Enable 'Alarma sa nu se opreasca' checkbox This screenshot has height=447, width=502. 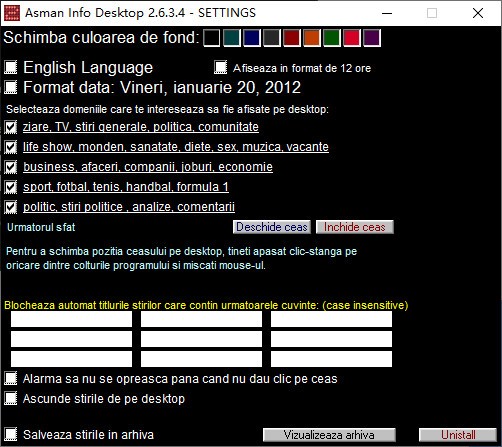[x=11, y=379]
